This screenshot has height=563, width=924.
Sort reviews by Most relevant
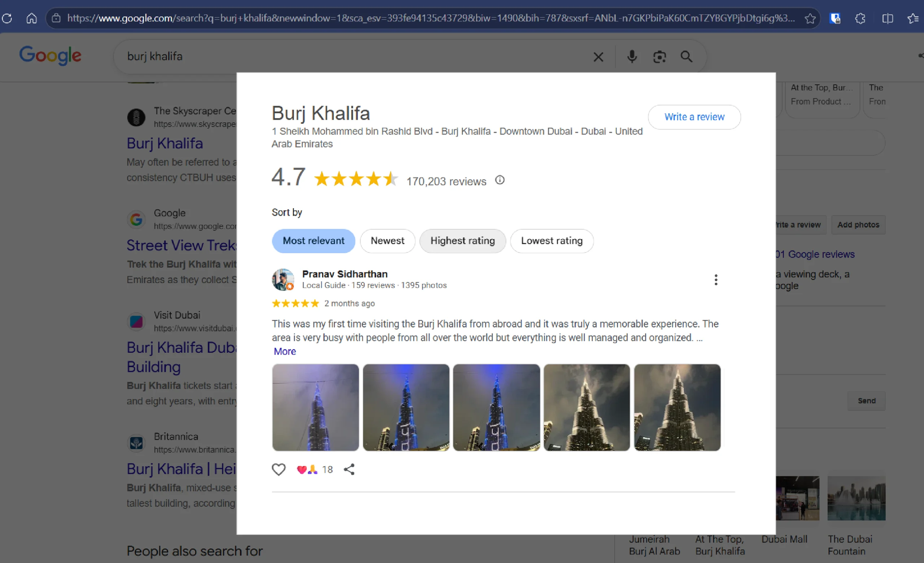click(x=313, y=241)
